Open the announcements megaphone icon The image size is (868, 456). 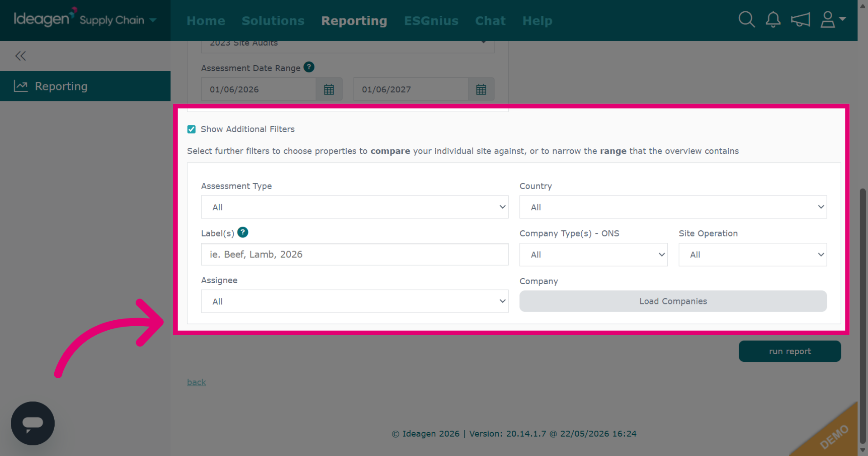point(800,20)
